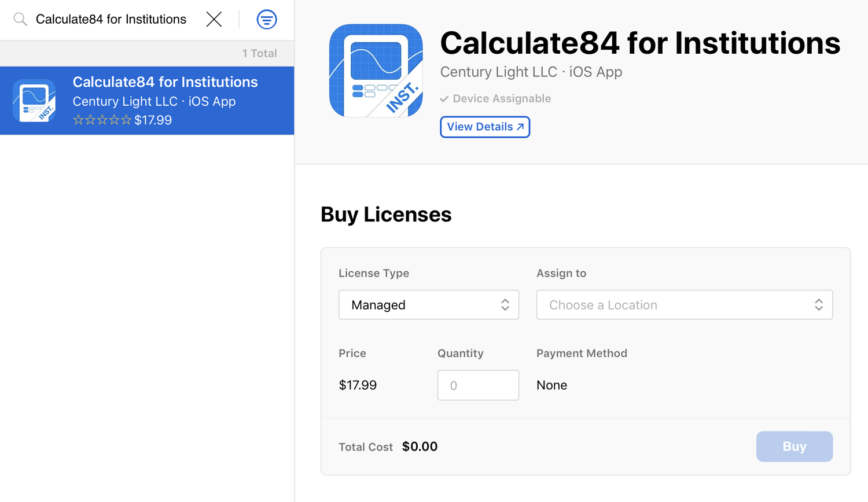The image size is (868, 502).
Task: Click the Calculate84 for Institutions main heading
Action: [x=640, y=43]
